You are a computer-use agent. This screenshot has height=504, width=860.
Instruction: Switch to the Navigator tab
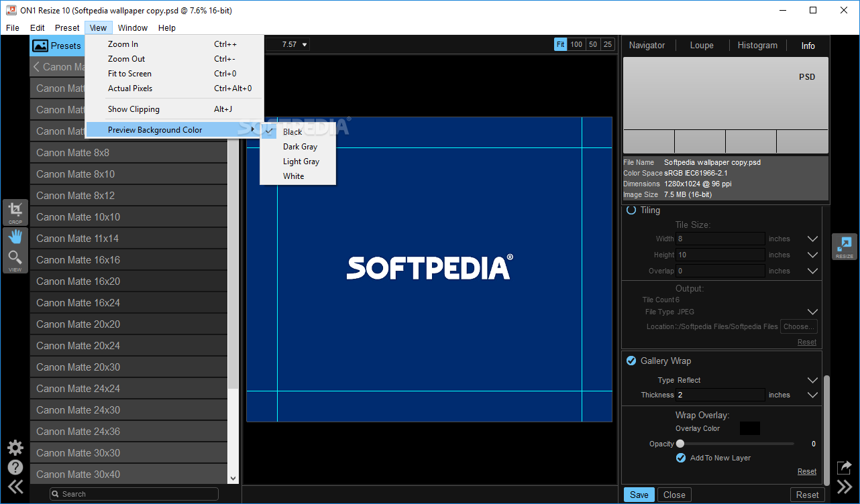pos(647,46)
